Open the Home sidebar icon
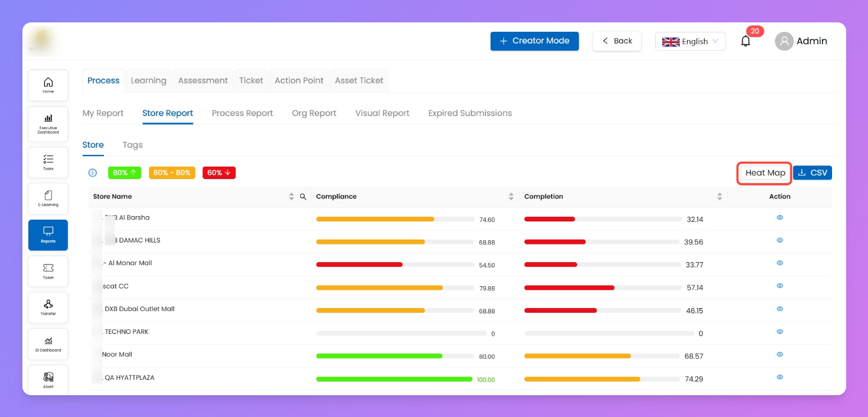The width and height of the screenshot is (868, 417). tap(48, 85)
